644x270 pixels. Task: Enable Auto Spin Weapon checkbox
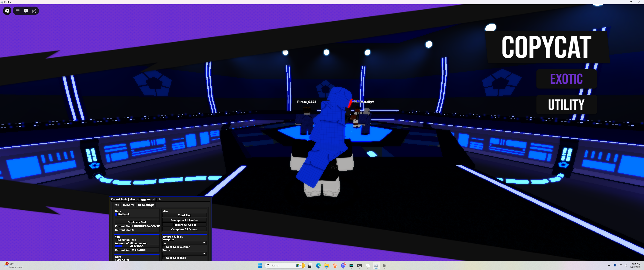(164, 247)
